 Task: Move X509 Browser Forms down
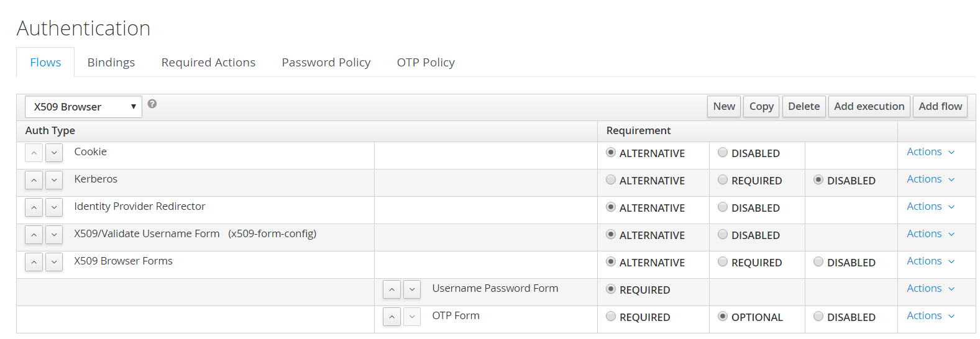[x=54, y=262]
